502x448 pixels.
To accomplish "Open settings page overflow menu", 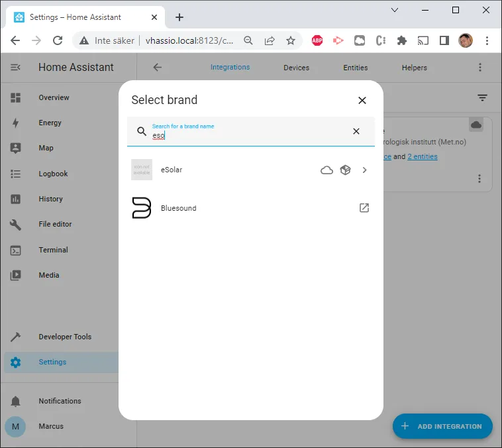I will (479, 68).
